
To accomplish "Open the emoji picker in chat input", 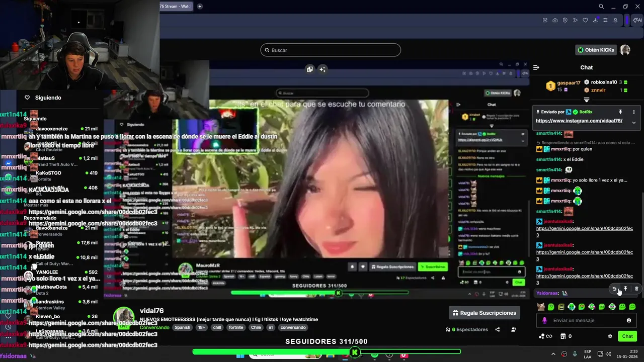I will tap(629, 320).
